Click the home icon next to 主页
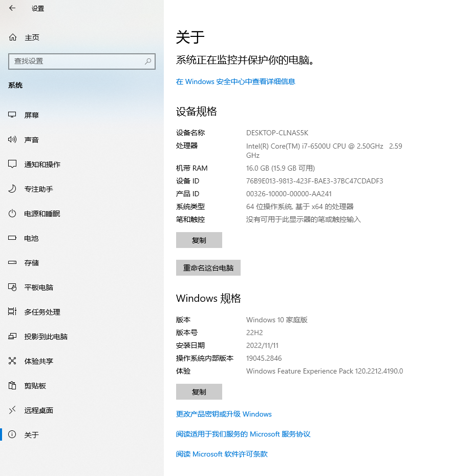 tap(12, 37)
